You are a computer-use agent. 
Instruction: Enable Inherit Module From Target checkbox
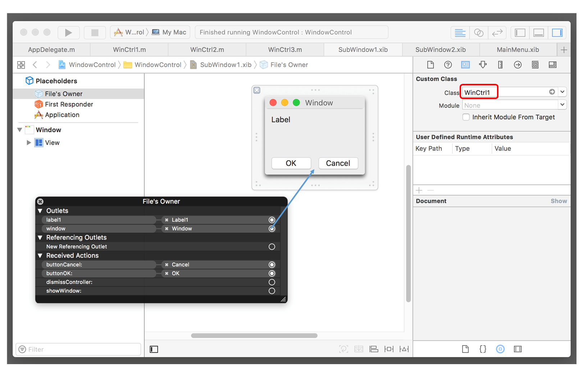[466, 117]
